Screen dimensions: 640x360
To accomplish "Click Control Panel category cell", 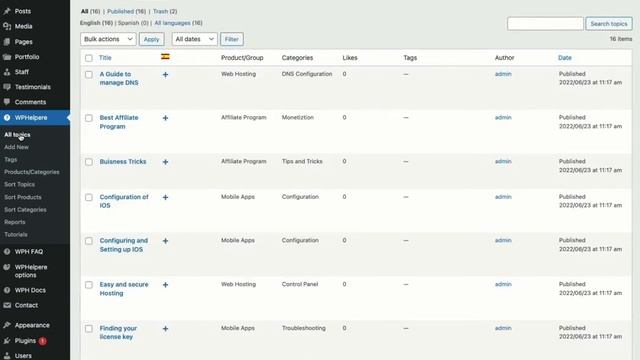I will 300,284.
